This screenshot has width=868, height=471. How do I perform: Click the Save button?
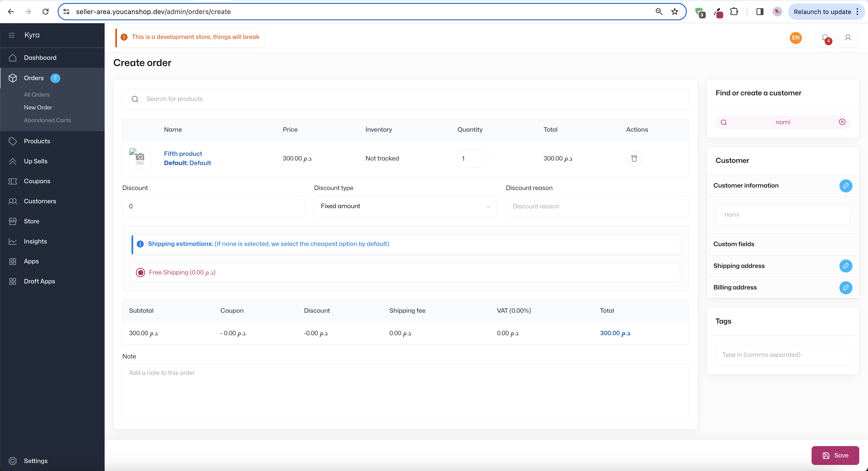pos(836,455)
